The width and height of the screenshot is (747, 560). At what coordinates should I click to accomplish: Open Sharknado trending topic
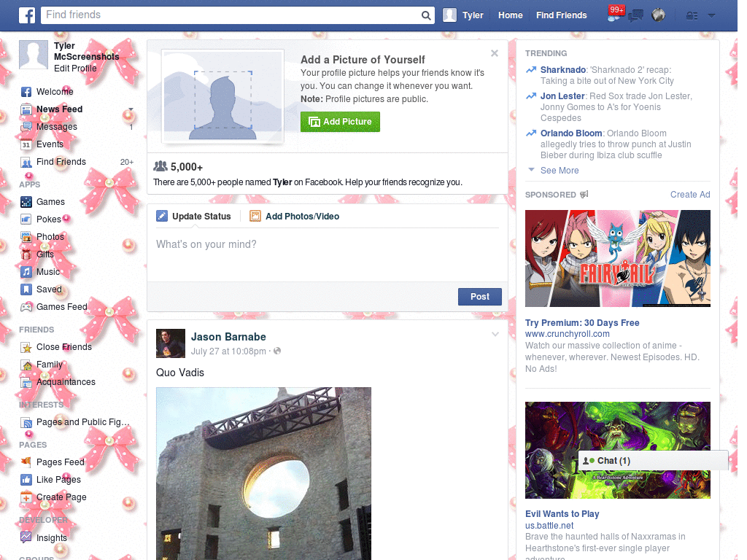click(x=562, y=70)
